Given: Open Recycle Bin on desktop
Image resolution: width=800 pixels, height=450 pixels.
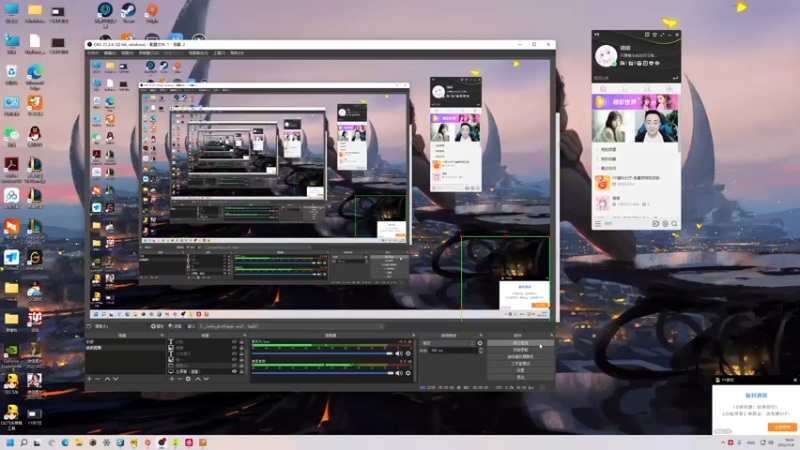Looking at the screenshot, I should tap(11, 74).
